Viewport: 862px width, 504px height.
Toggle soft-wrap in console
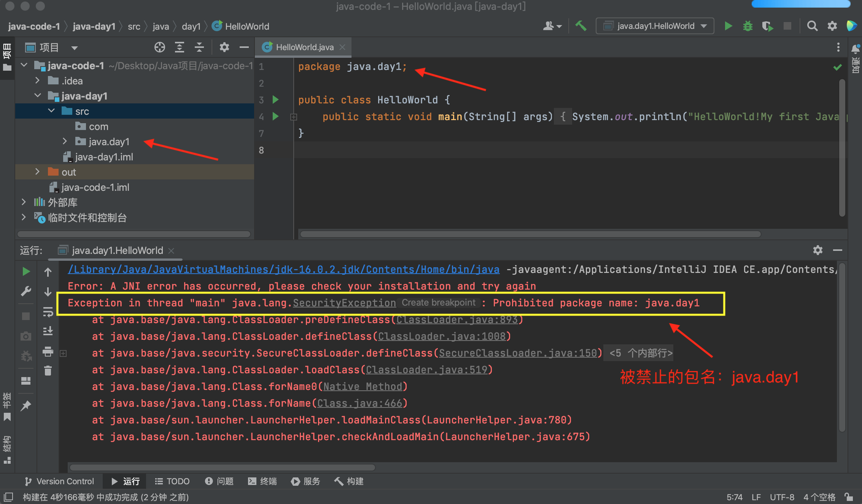coord(48,312)
